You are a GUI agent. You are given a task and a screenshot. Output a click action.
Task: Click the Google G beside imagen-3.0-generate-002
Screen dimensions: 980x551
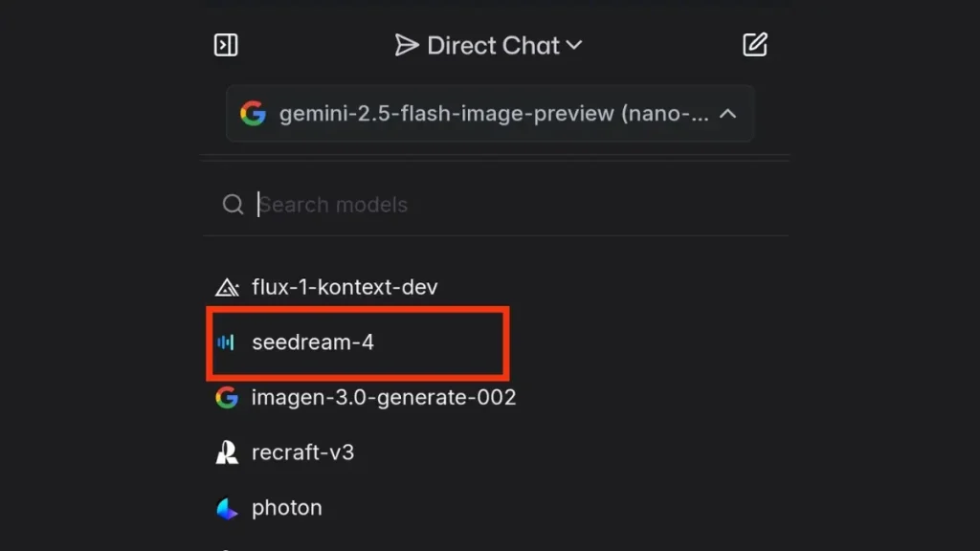[x=226, y=397]
